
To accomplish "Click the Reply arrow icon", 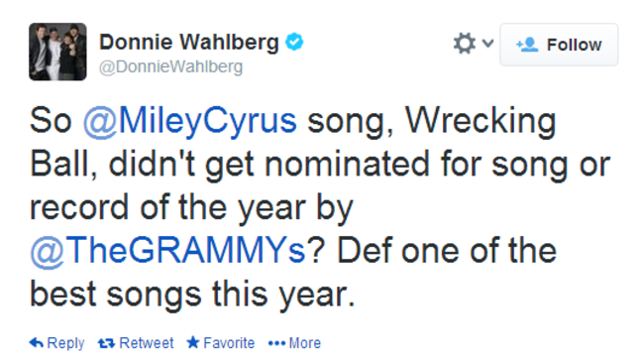I will [x=36, y=342].
